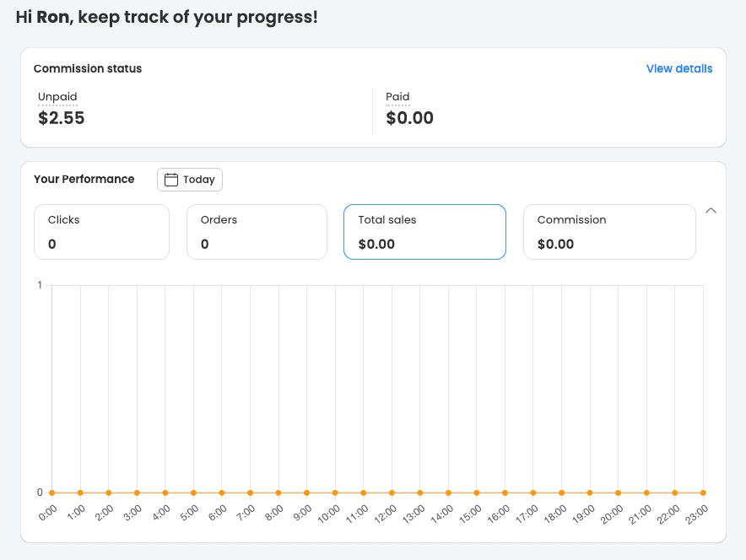Click the $2.55 unpaid amount
Viewport: 746px width, 560px height.
tap(62, 118)
